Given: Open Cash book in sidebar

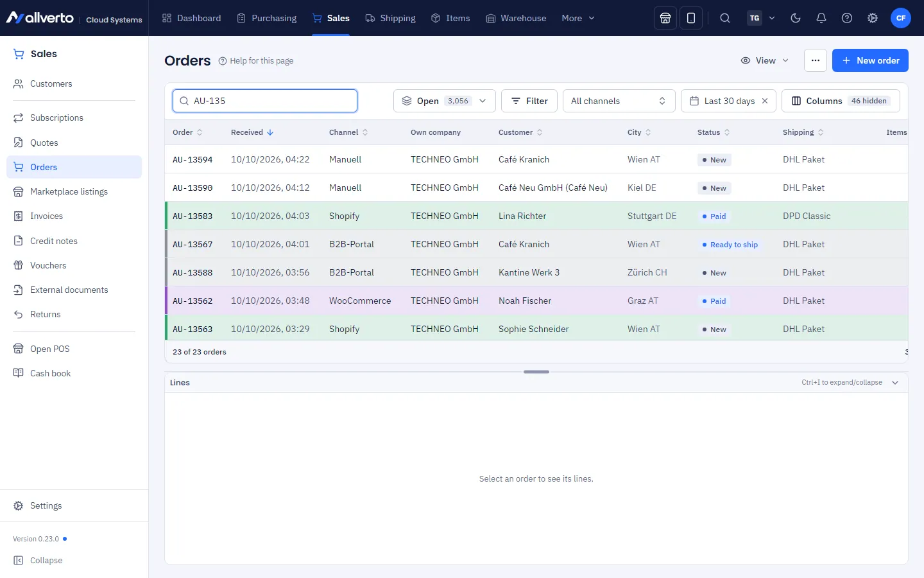Looking at the screenshot, I should click(74, 373).
